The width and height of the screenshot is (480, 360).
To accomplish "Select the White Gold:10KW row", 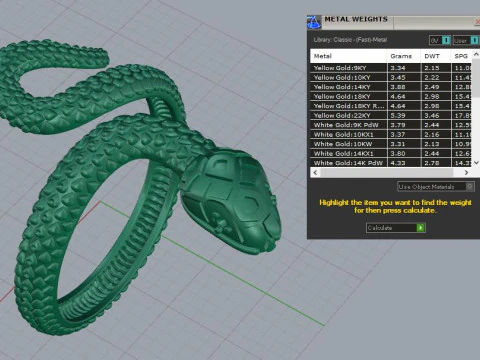I will 391,144.
